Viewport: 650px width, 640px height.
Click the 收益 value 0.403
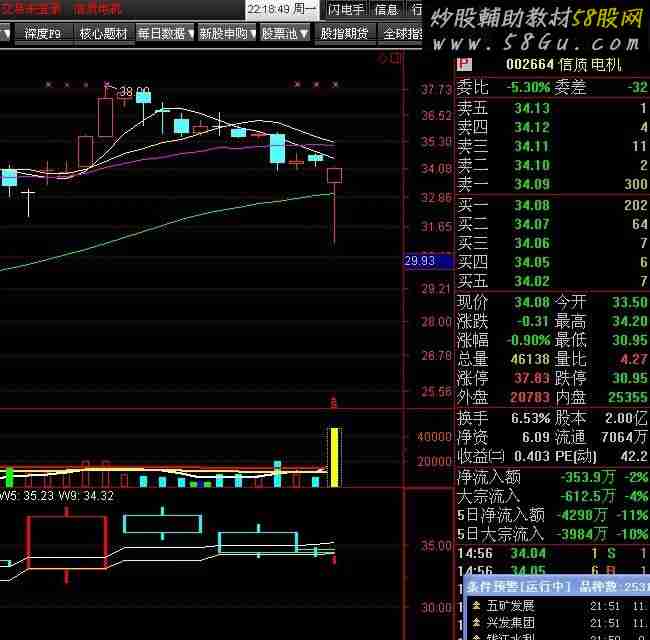point(532,456)
